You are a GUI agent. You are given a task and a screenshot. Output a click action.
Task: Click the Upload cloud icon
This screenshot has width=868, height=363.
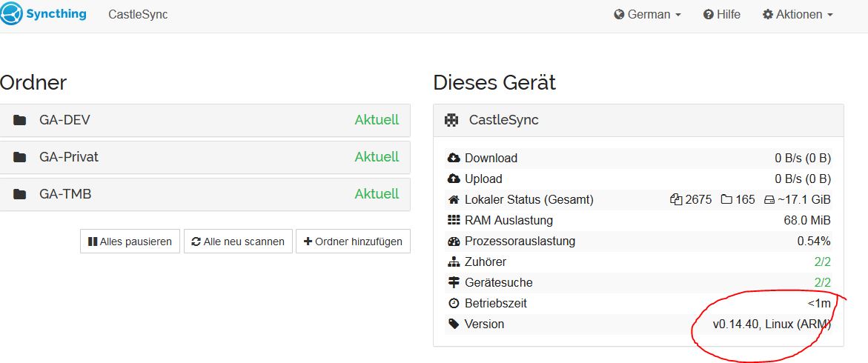tap(454, 179)
